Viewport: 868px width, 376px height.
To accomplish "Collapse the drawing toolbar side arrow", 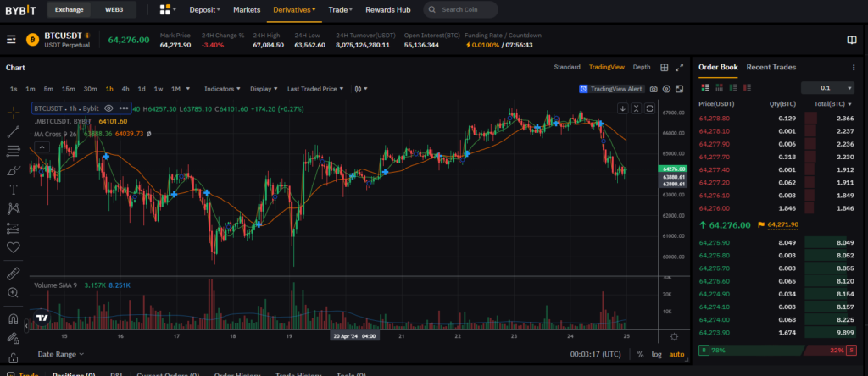I will (x=26, y=326).
